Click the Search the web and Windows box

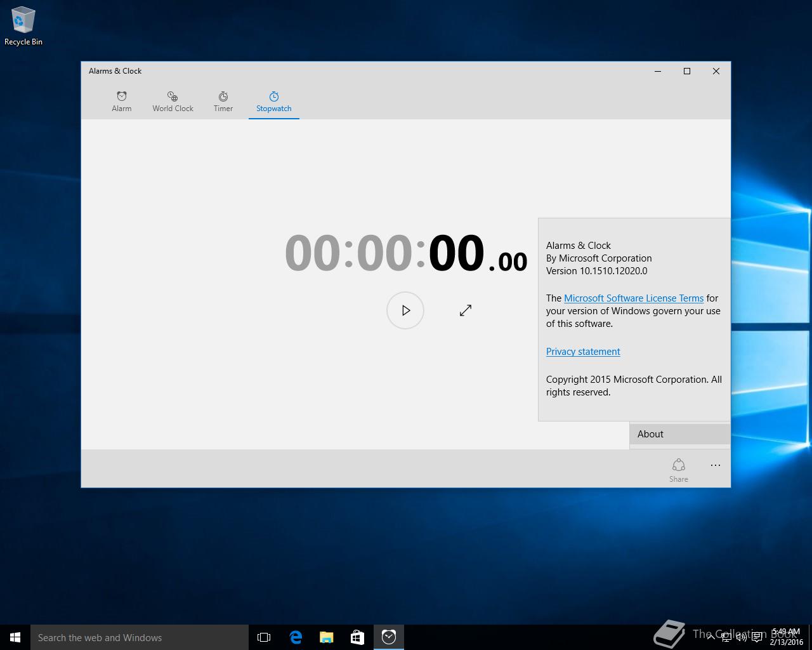tap(140, 637)
